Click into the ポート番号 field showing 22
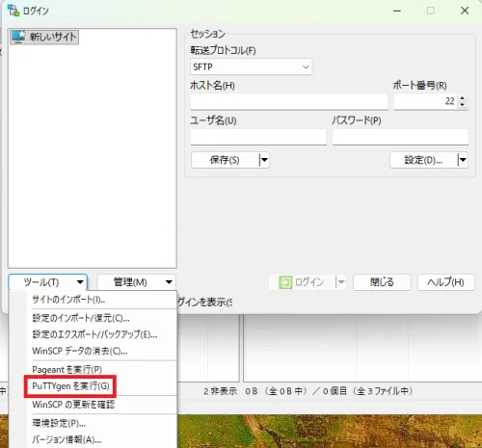The height and width of the screenshot is (448, 482). click(426, 102)
